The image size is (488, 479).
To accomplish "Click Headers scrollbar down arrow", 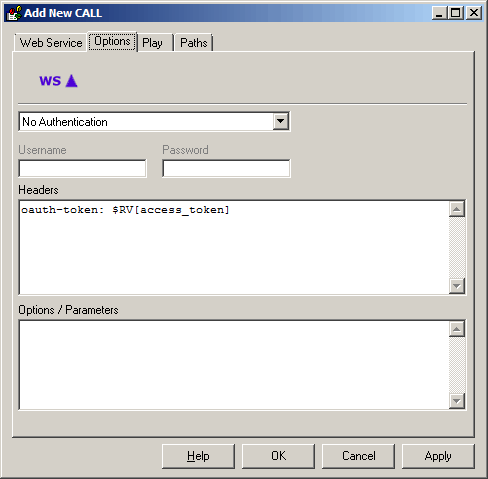I will [457, 286].
